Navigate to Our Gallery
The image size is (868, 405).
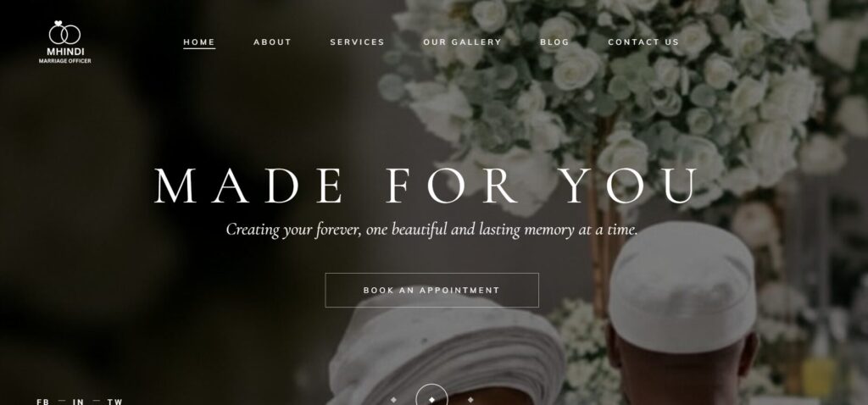[x=462, y=42]
